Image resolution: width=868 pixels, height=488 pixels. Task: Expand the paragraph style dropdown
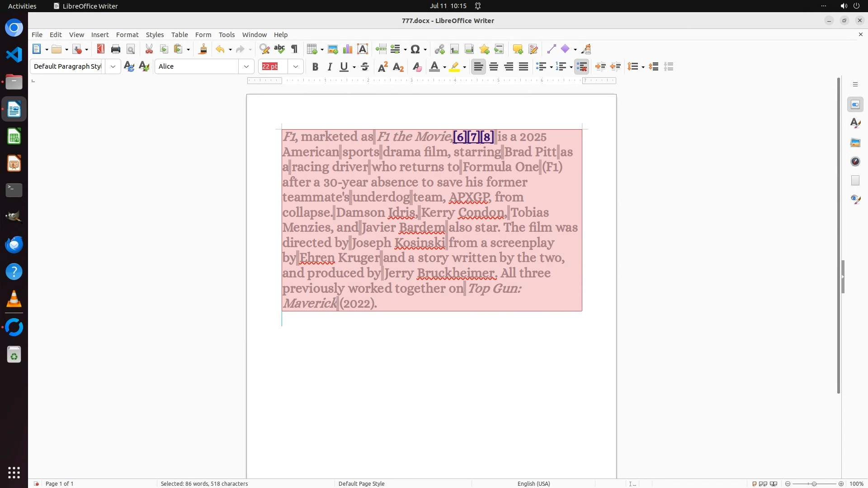(x=113, y=66)
